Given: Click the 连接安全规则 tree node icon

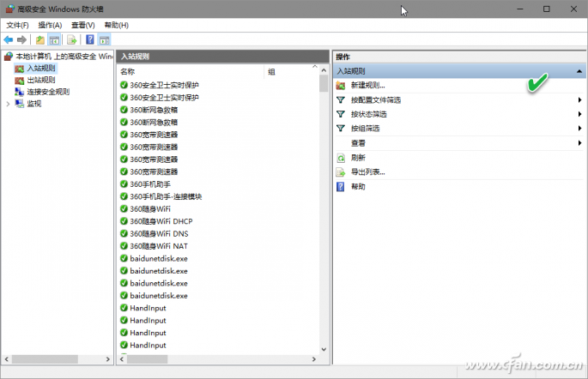Looking at the screenshot, I should (x=19, y=92).
